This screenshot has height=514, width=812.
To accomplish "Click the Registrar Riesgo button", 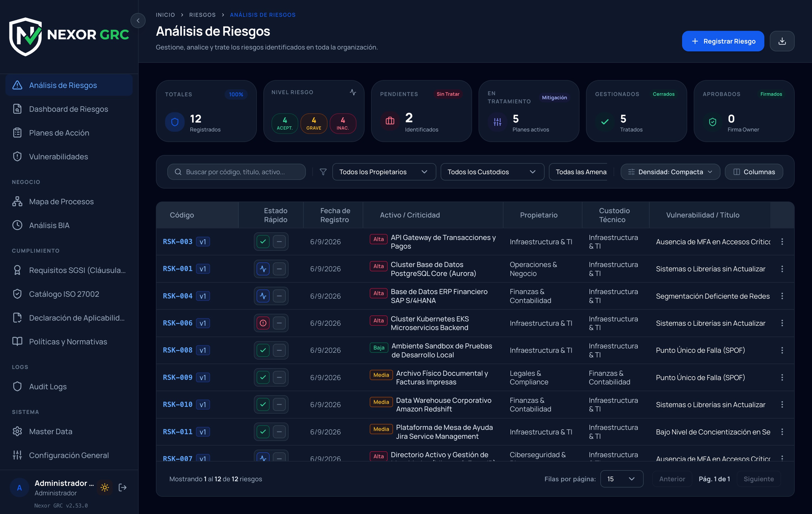I will point(723,41).
